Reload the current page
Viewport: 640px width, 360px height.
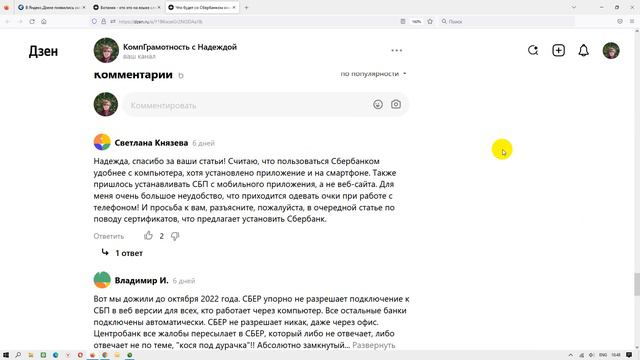pos(32,21)
